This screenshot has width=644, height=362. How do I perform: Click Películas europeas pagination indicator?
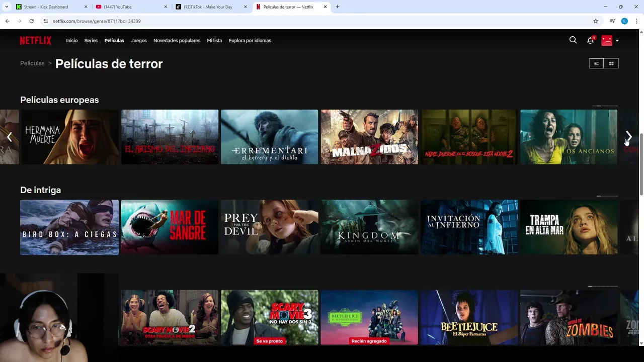click(x=604, y=106)
